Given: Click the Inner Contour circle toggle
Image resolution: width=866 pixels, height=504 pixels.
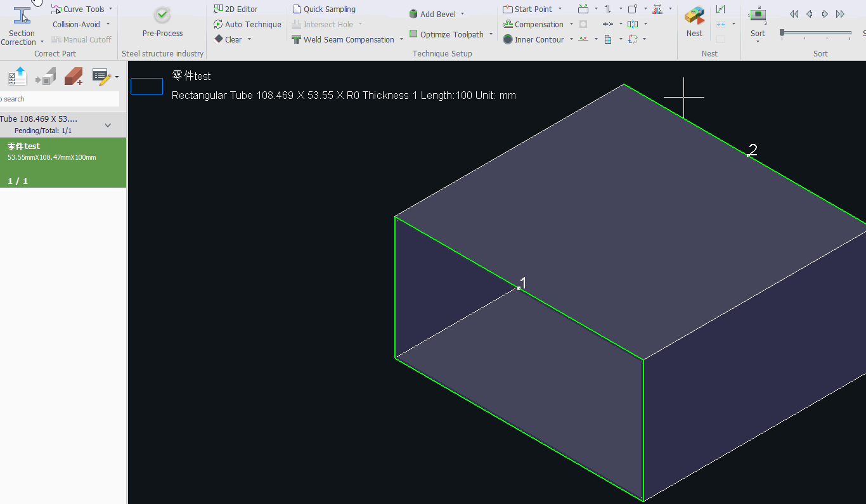Looking at the screenshot, I should click(x=508, y=39).
